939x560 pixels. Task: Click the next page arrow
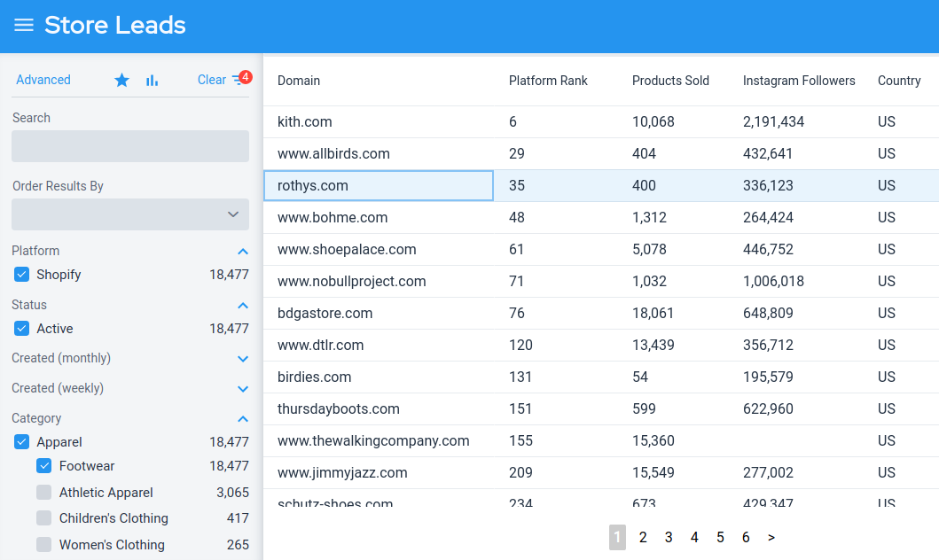coord(771,537)
